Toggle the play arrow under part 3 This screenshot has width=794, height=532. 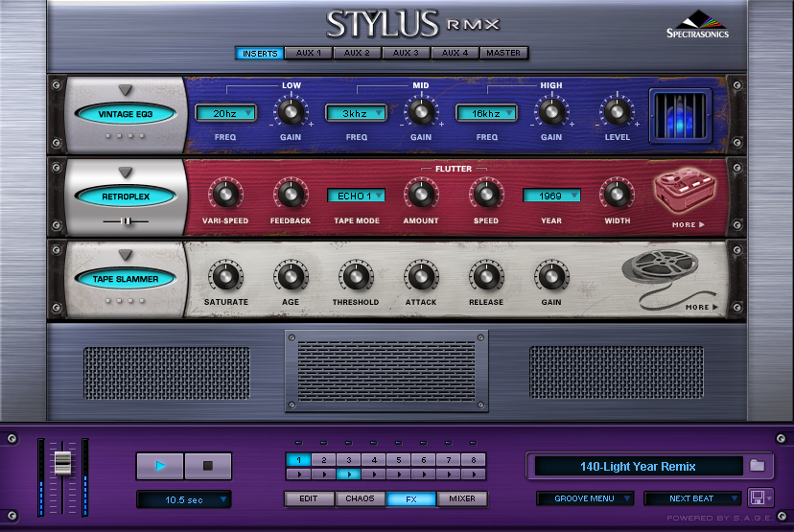click(x=349, y=474)
